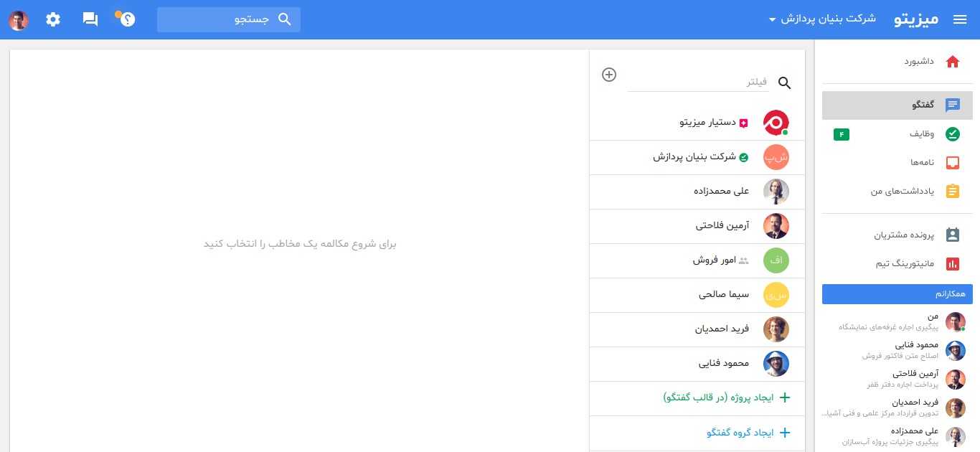This screenshot has width=980, height=452.
Task: Open the hamburger menu icon
Action: (960, 19)
